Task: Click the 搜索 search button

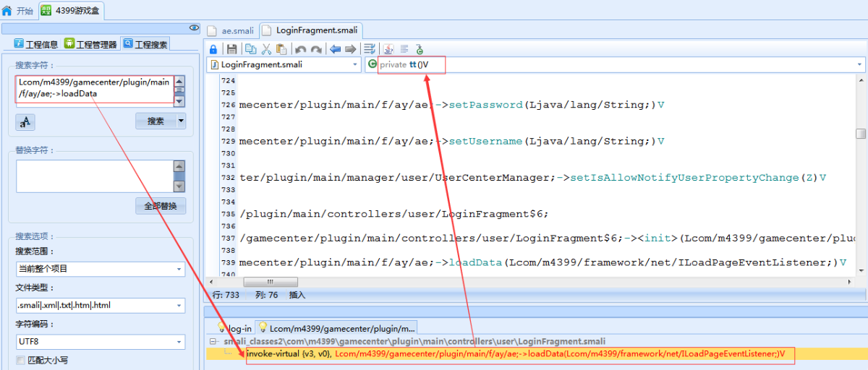Action: click(156, 121)
